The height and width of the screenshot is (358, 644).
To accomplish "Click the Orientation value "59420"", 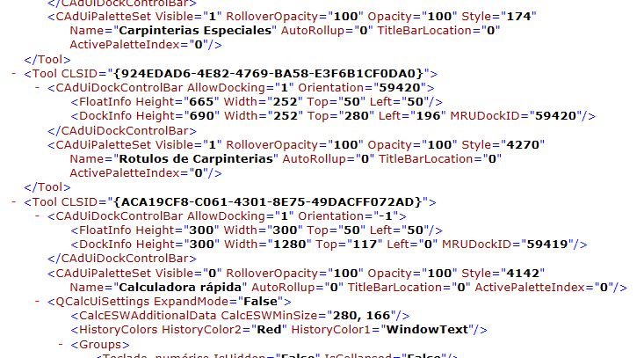I will (x=399, y=88).
